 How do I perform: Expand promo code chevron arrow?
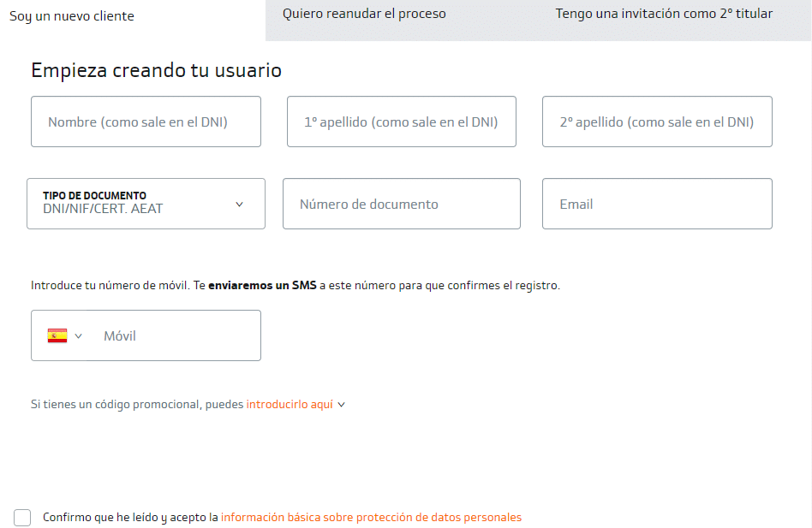coord(341,405)
